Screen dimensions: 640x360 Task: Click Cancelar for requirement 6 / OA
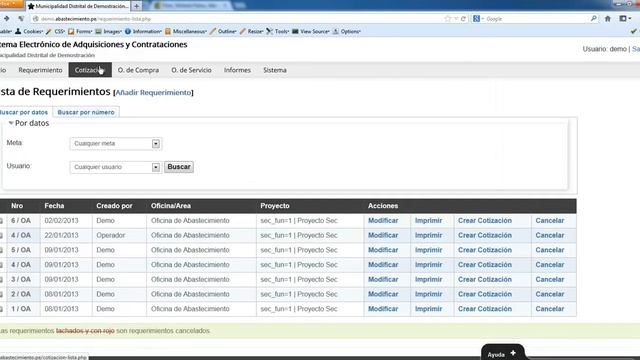point(550,220)
